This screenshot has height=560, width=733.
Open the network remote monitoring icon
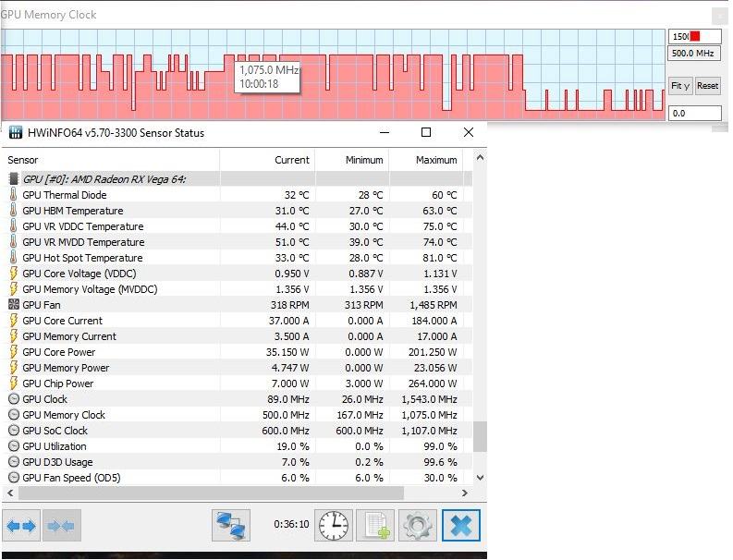click(x=231, y=526)
